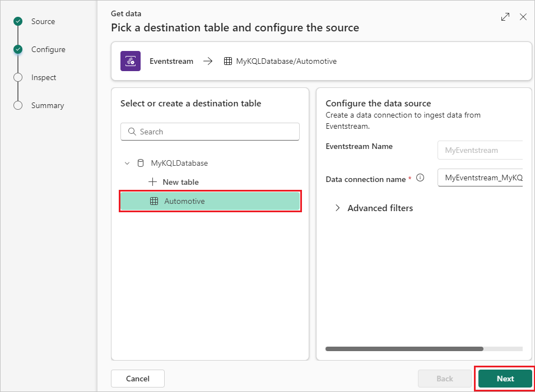Click the table icon beside Automotive
The height and width of the screenshot is (392, 535).
coord(154,201)
